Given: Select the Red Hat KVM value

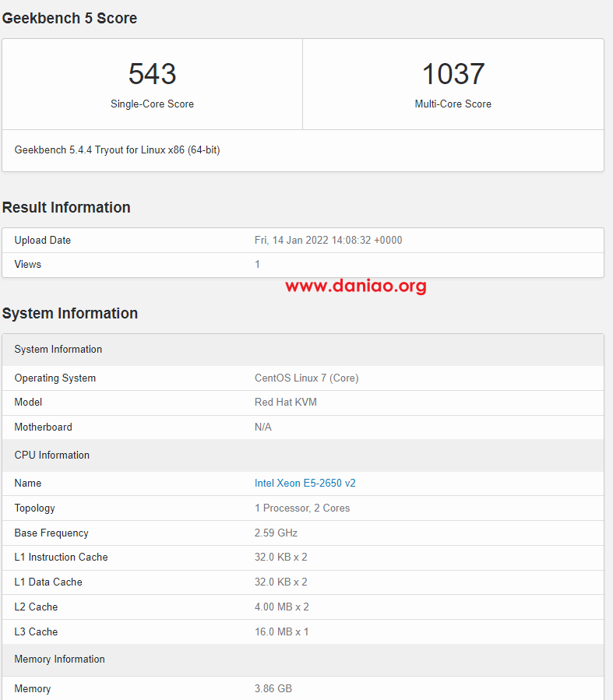Looking at the screenshot, I should tap(286, 403).
